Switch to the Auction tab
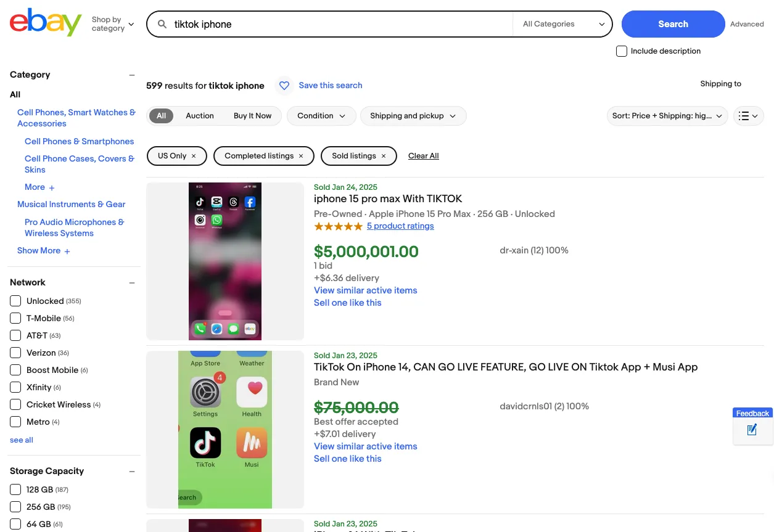 [200, 116]
